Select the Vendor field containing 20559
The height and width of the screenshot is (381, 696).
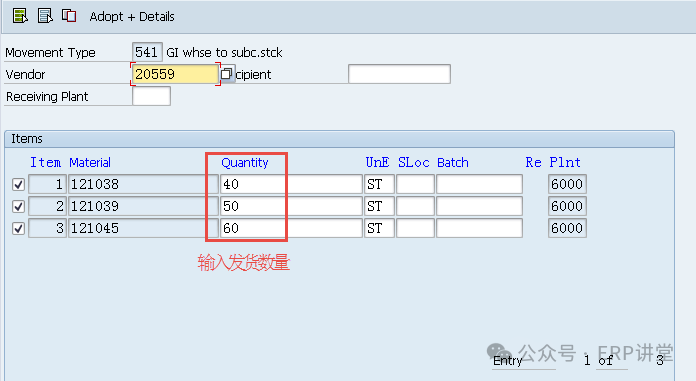pos(175,74)
